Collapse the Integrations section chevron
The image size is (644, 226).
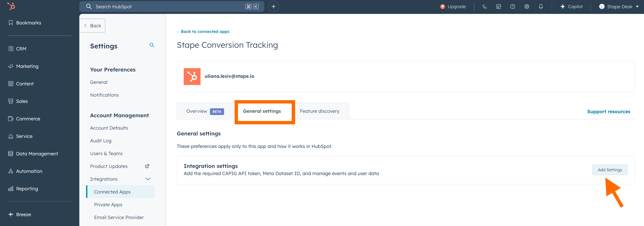[x=148, y=179]
